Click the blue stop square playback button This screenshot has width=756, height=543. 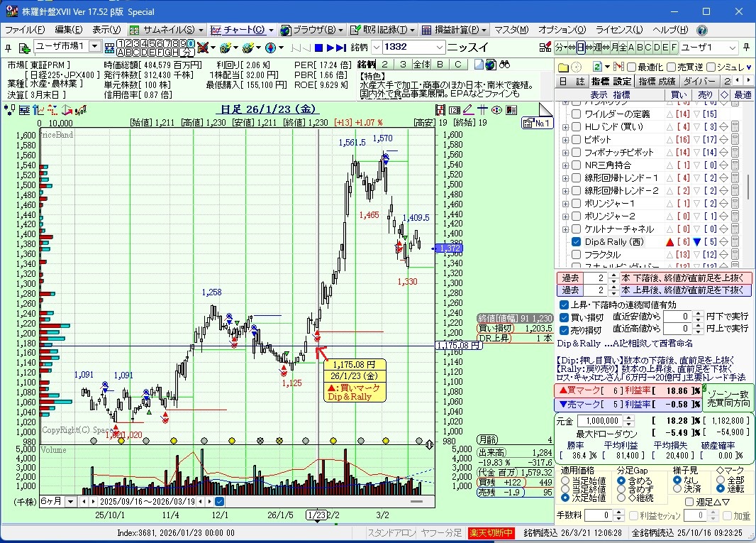318,48
